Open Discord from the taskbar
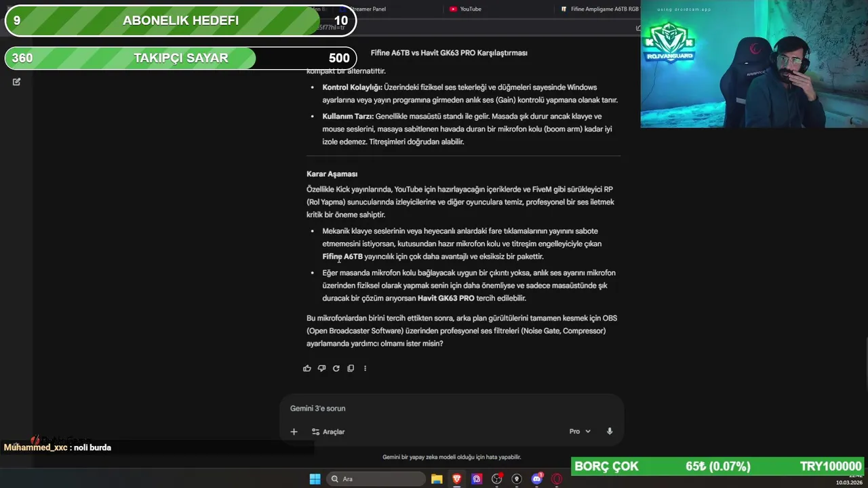This screenshot has height=488, width=868. click(537, 479)
